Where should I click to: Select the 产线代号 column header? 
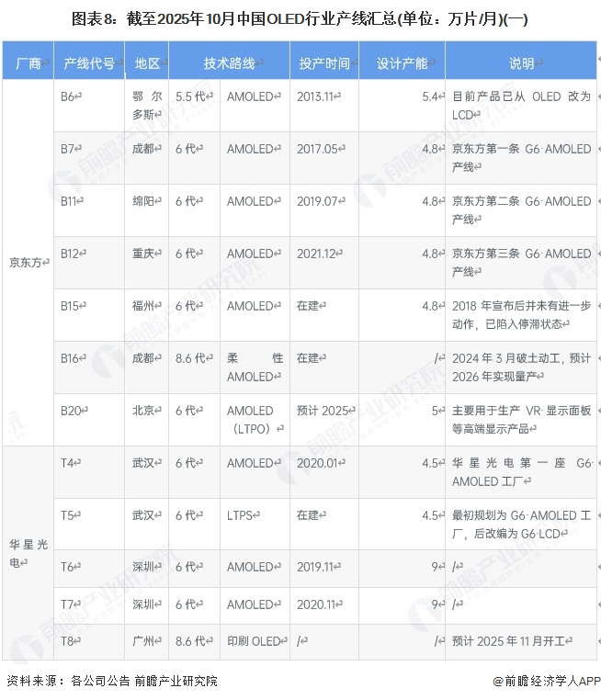(89, 63)
